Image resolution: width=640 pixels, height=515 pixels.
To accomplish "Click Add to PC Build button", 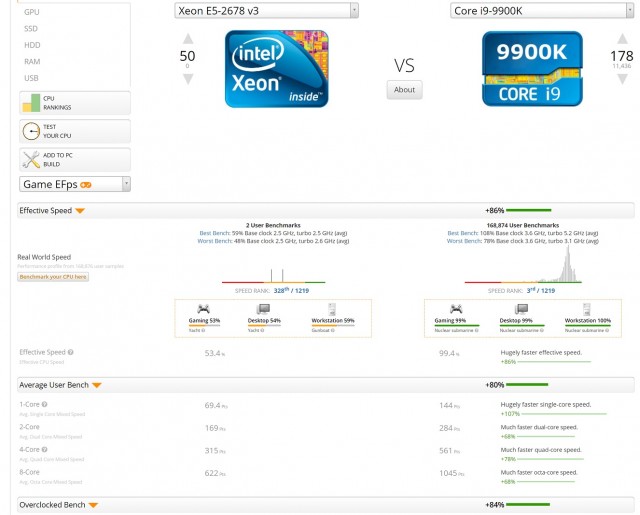I will [75, 160].
